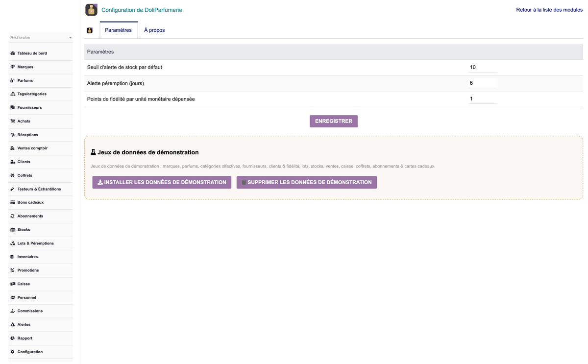Click the Rapport pie chart icon
The height and width of the screenshot is (364, 588).
[13, 338]
